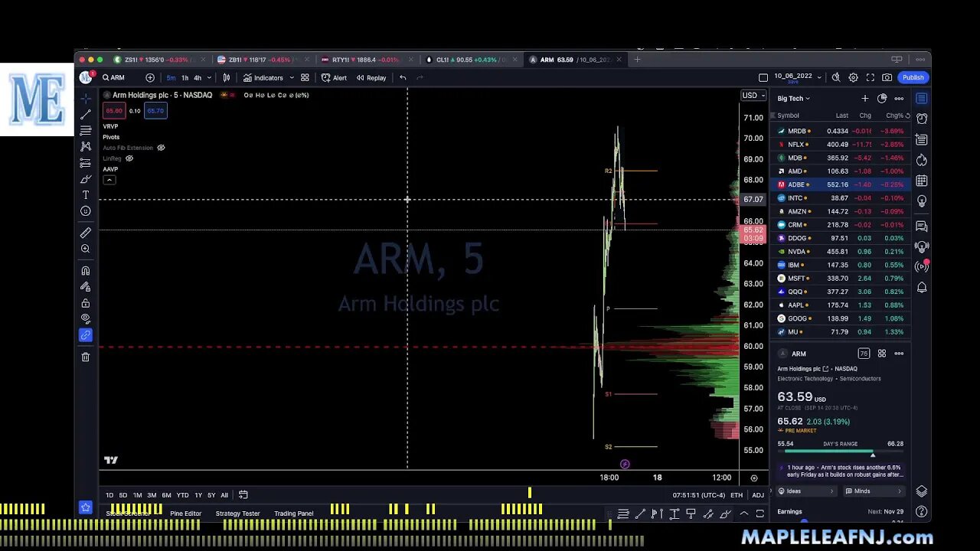Screen dimensions: 980x551
Task: Open the ideas lightbulb sidebar icon
Action: point(922,201)
